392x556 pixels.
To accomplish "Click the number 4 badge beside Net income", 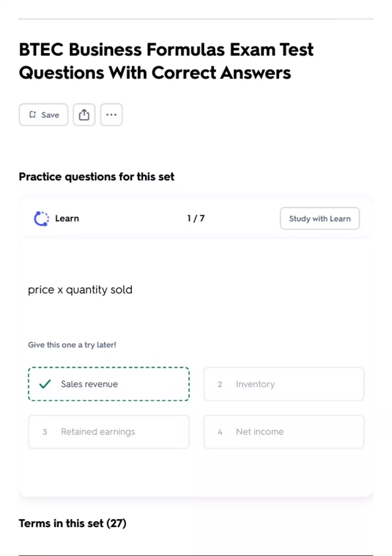I will pyautogui.click(x=220, y=432).
